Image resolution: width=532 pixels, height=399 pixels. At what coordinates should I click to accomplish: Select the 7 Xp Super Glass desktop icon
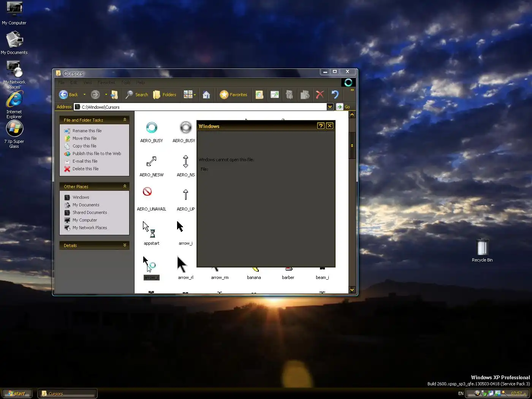pos(14,134)
